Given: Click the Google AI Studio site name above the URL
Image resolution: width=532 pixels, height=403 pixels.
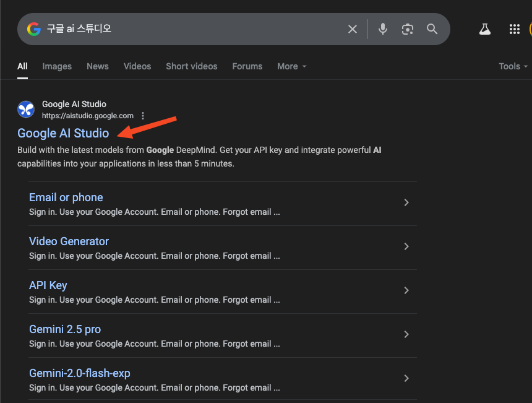Looking at the screenshot, I should point(74,104).
